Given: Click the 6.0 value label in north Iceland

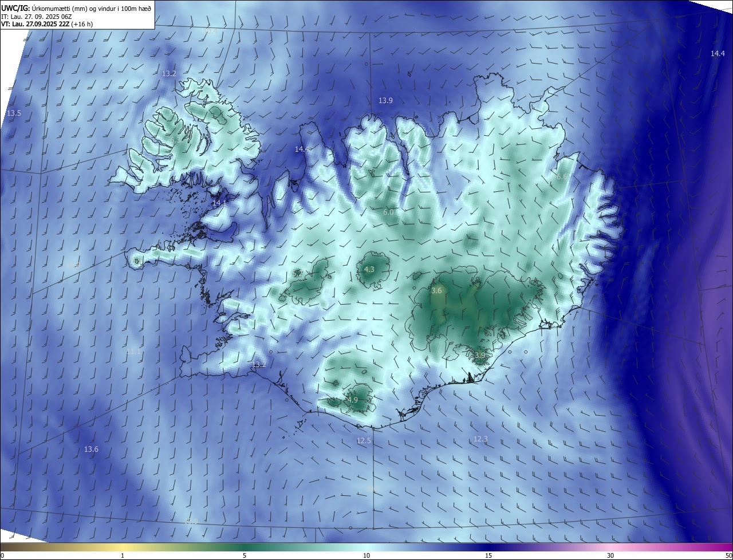Looking at the screenshot, I should coord(388,212).
